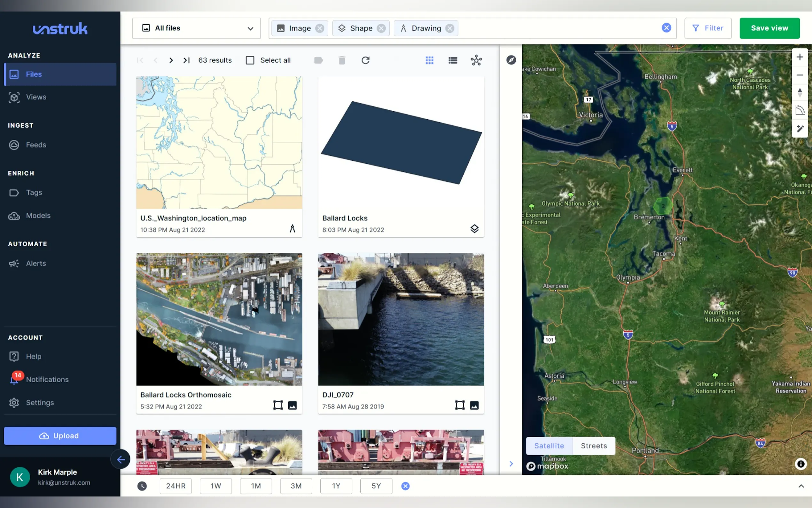The height and width of the screenshot is (508, 812).
Task: Open the Ballard Locks Orthomosaic thumbnail
Action: click(219, 319)
